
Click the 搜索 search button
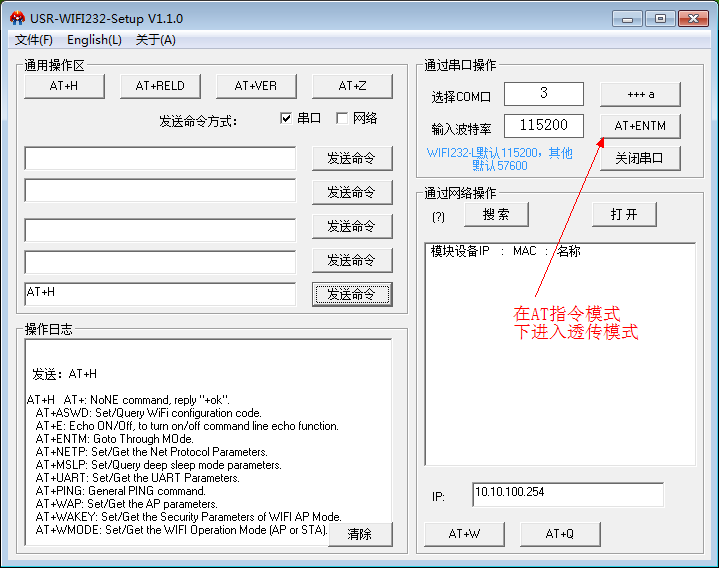click(496, 214)
